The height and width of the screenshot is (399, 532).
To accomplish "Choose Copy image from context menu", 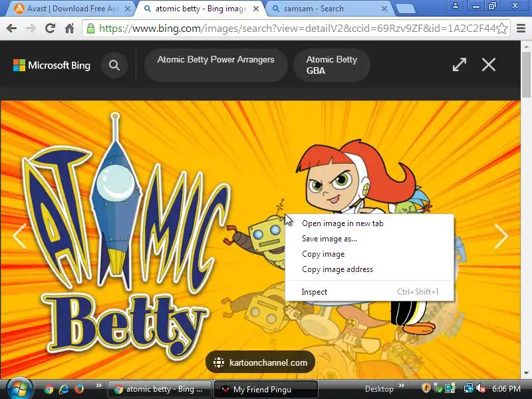I will coord(369,254).
